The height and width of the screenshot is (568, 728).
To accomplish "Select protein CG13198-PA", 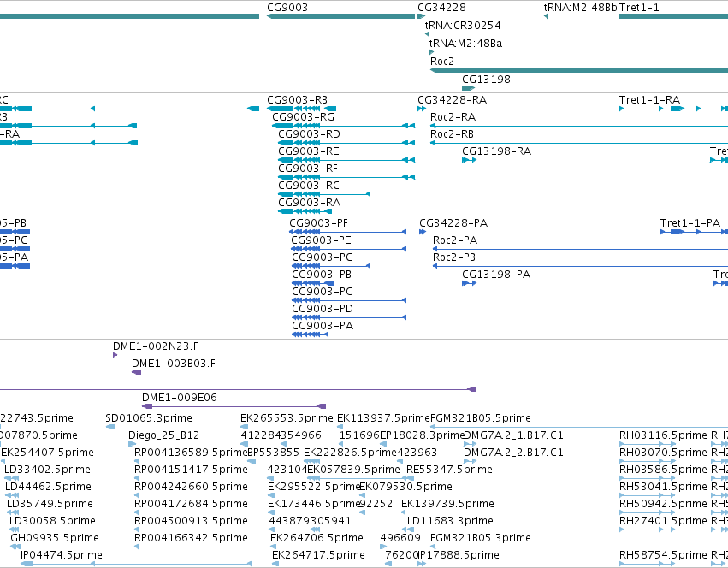I will click(496, 275).
